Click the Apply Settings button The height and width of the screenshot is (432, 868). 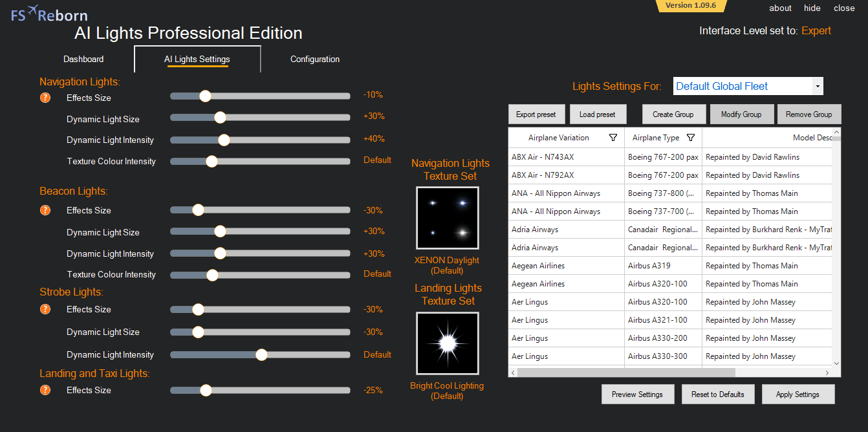798,394
